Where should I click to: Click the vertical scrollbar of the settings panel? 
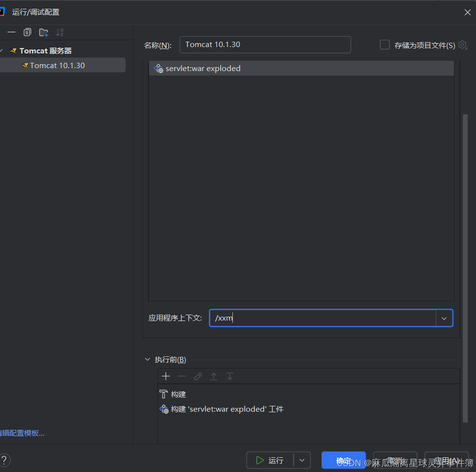465,268
